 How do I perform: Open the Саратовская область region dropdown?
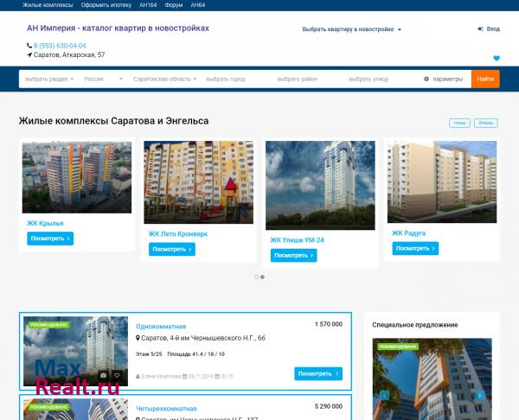click(x=165, y=79)
